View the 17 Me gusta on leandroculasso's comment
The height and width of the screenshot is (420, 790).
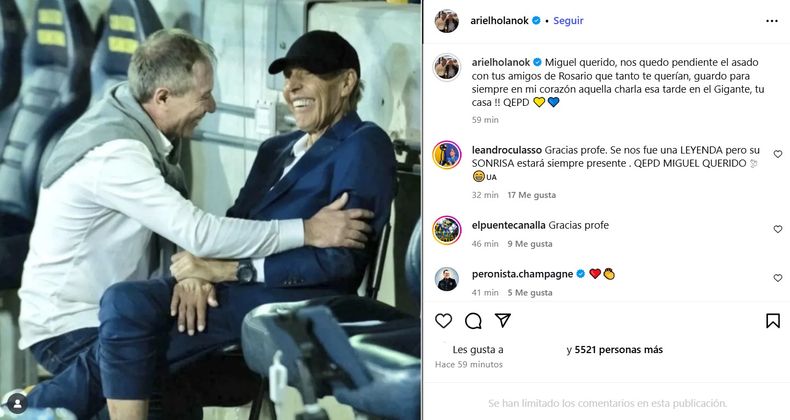[x=530, y=195]
